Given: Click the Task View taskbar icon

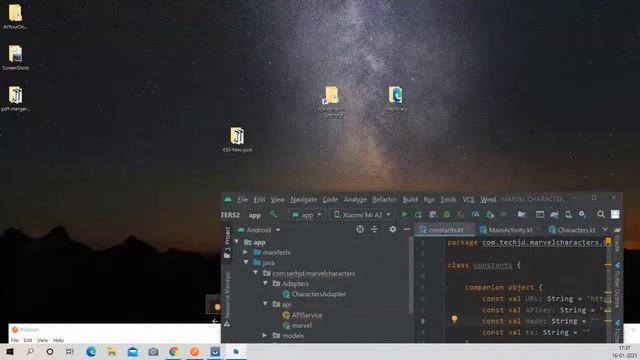Looking at the screenshot, I should pos(70,351).
